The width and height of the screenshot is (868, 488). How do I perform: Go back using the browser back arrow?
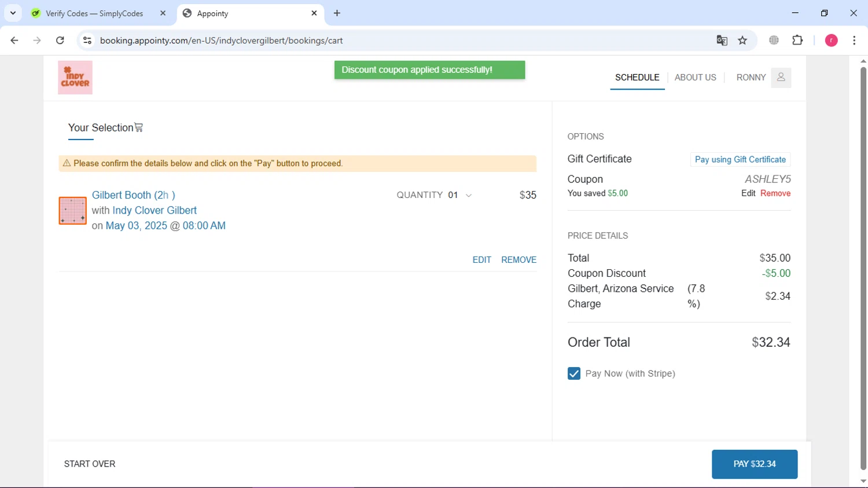14,41
